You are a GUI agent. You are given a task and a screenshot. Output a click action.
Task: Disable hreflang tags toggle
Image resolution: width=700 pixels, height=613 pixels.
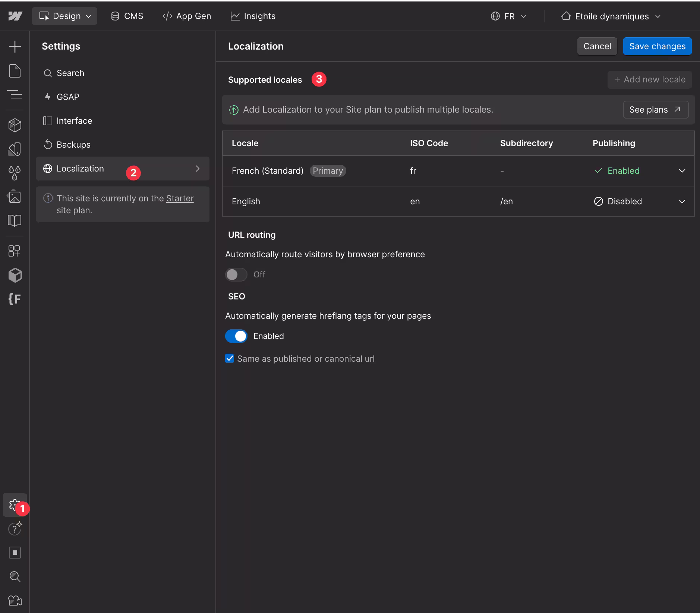point(236,336)
